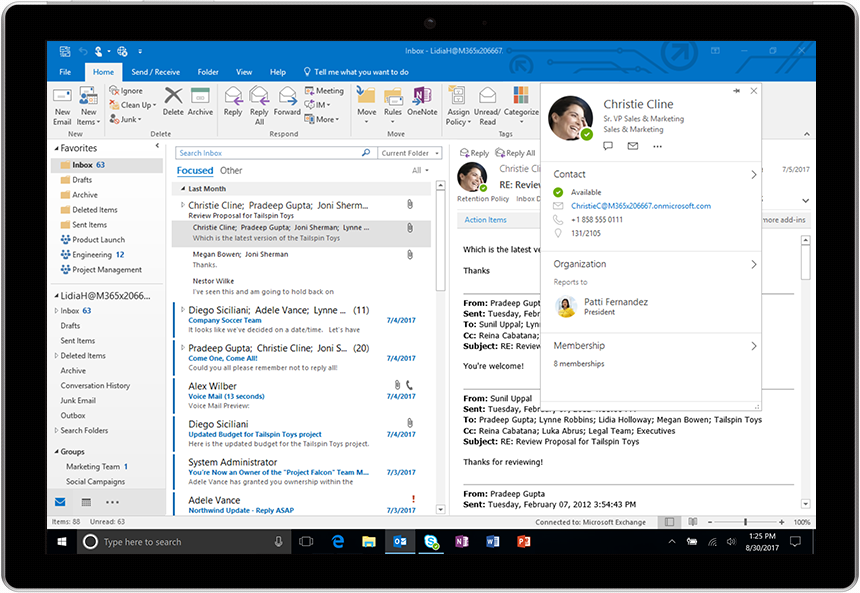Image resolution: width=860 pixels, height=593 pixels.
Task: Launch PowerPoint from the taskbar
Action: click(524, 542)
